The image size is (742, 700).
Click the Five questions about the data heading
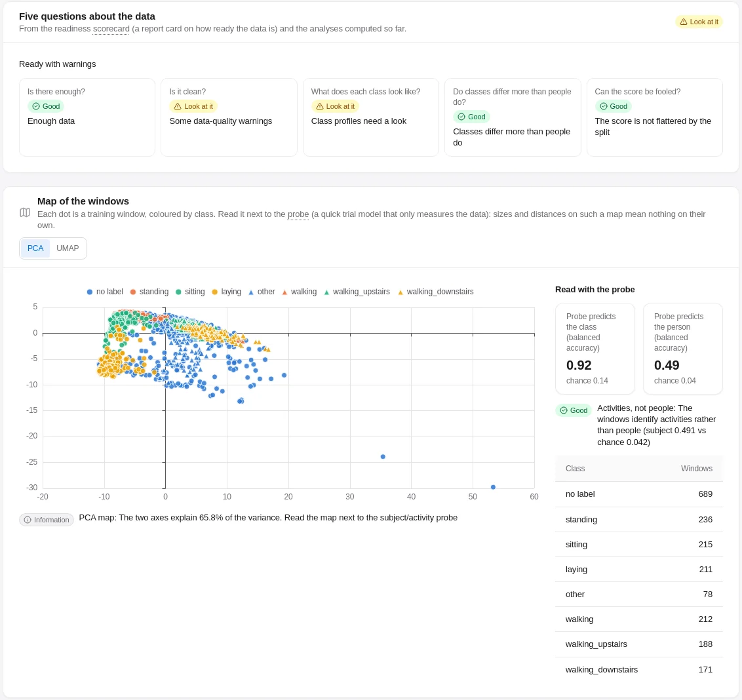[87, 16]
